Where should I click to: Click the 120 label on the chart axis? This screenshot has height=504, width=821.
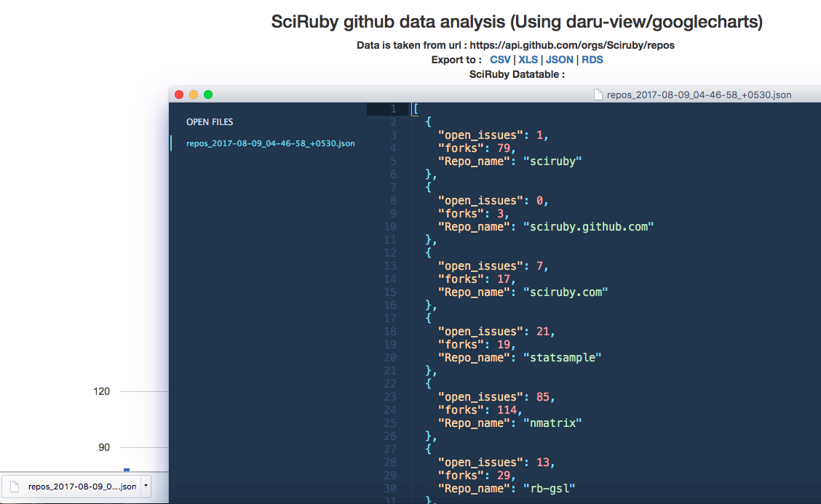tap(102, 391)
